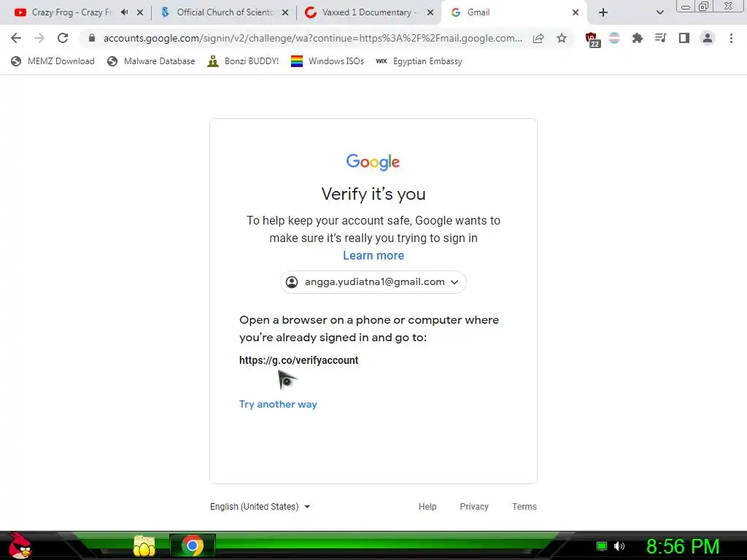Click the address bar URL
The image size is (747, 560).
(312, 38)
